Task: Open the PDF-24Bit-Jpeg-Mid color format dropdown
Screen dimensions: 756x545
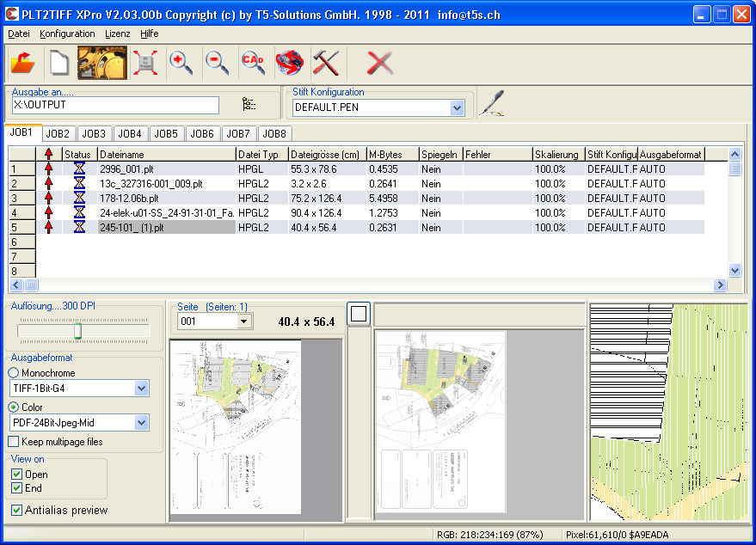Action: 141,423
